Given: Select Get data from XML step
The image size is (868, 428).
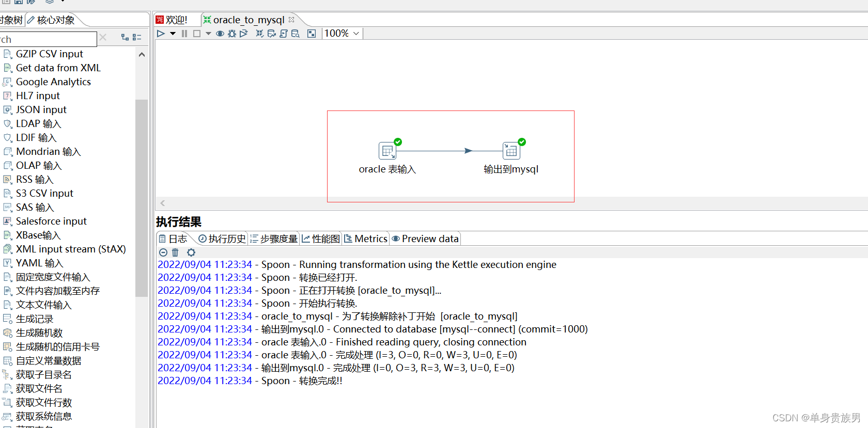Looking at the screenshot, I should [58, 68].
